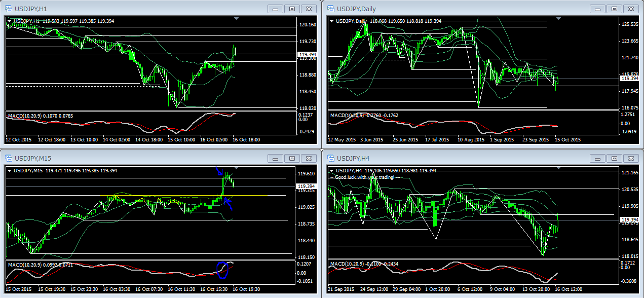The height and width of the screenshot is (298, 644).
Task: Minimize the USDJPY,M15 chart window
Action: (275, 158)
